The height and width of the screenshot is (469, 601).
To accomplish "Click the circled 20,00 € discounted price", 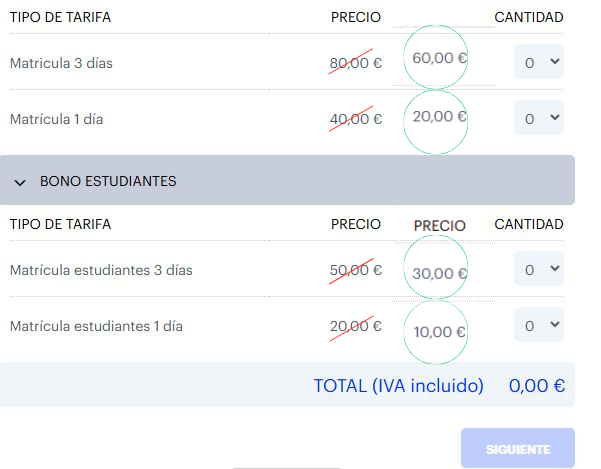I will point(439,116).
